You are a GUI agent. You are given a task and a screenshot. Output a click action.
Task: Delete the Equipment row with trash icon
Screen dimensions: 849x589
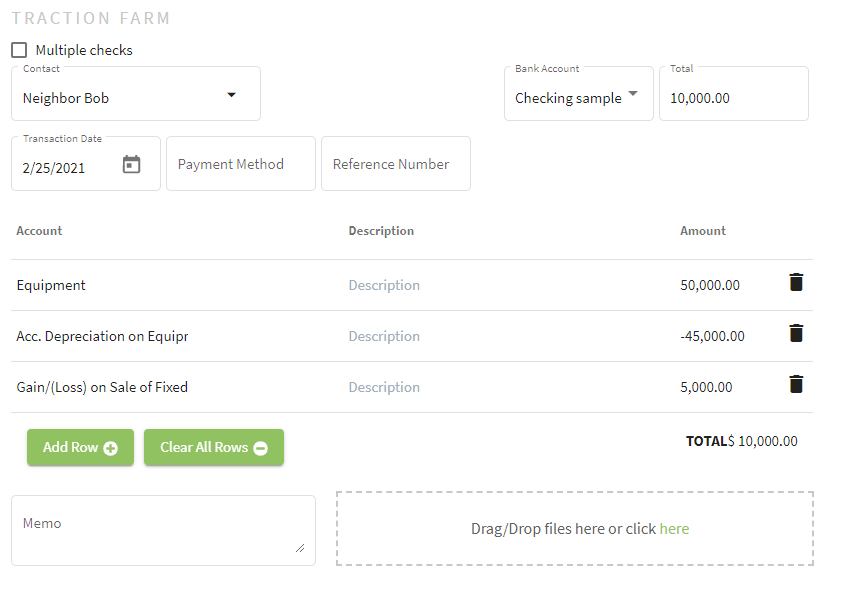(796, 283)
